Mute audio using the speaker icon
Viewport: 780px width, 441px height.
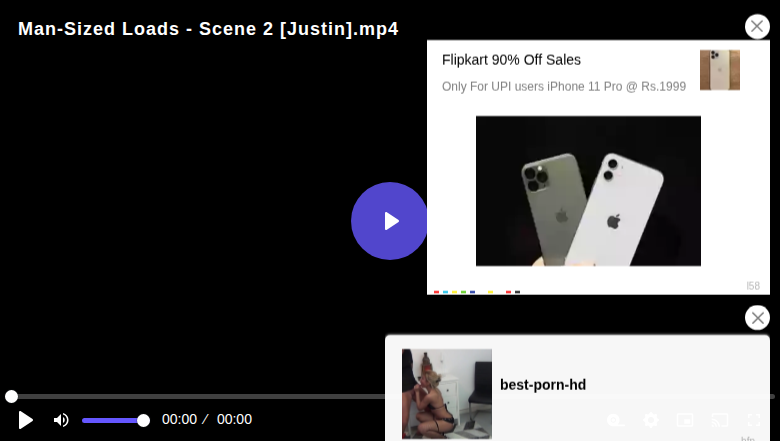pos(61,420)
